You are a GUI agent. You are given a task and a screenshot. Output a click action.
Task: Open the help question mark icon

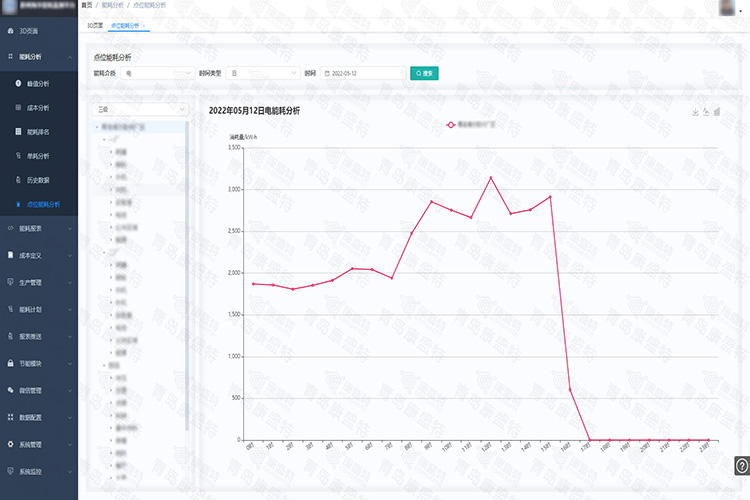pyautogui.click(x=742, y=466)
